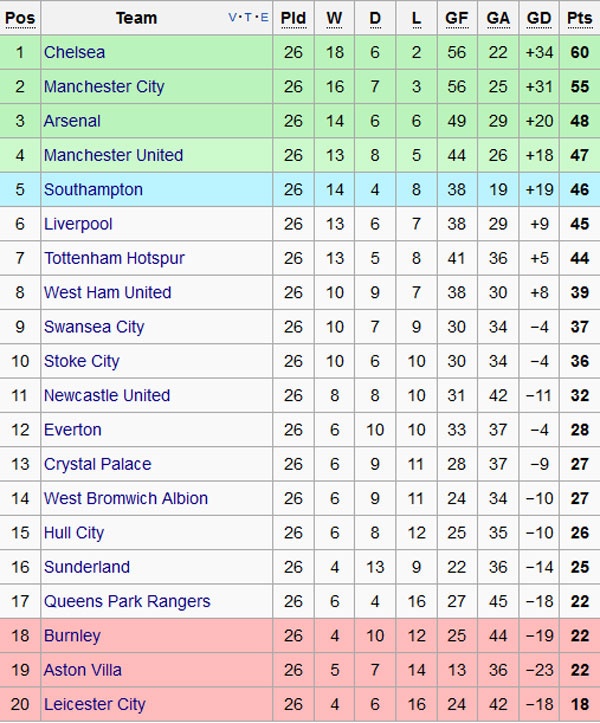Open the Manchester City team page
Image resolution: width=600 pixels, height=723 pixels.
click(104, 87)
